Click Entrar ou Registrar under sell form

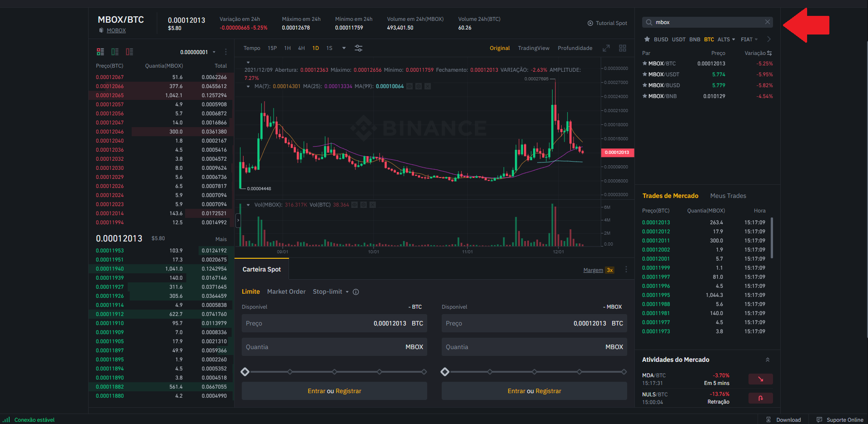pyautogui.click(x=534, y=391)
